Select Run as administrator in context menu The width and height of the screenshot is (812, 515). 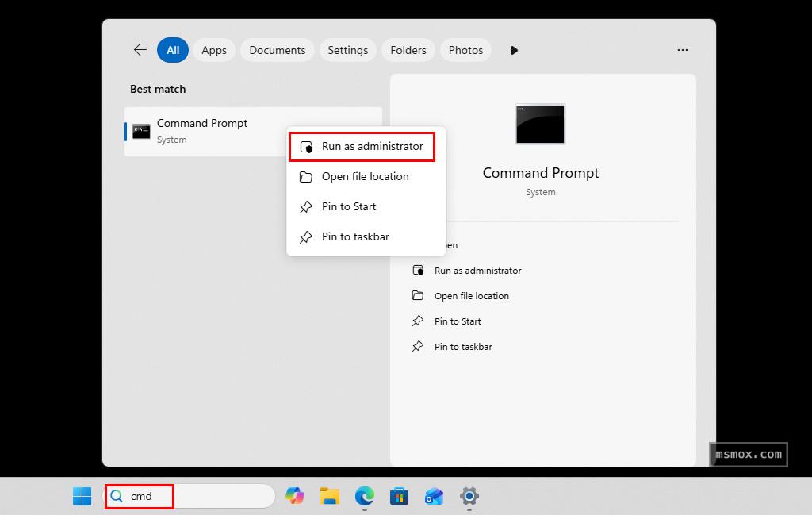[372, 147]
